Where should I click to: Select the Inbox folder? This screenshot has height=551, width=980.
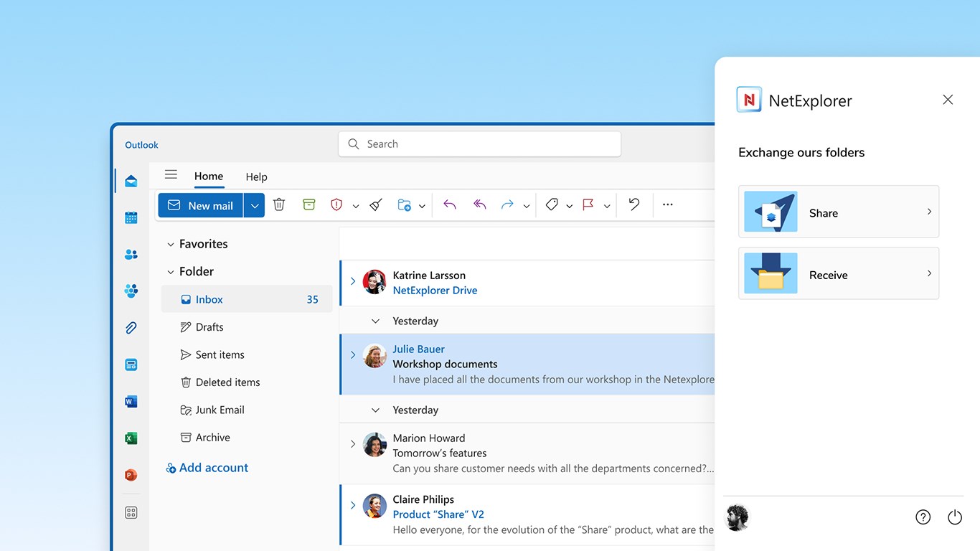[x=247, y=299]
